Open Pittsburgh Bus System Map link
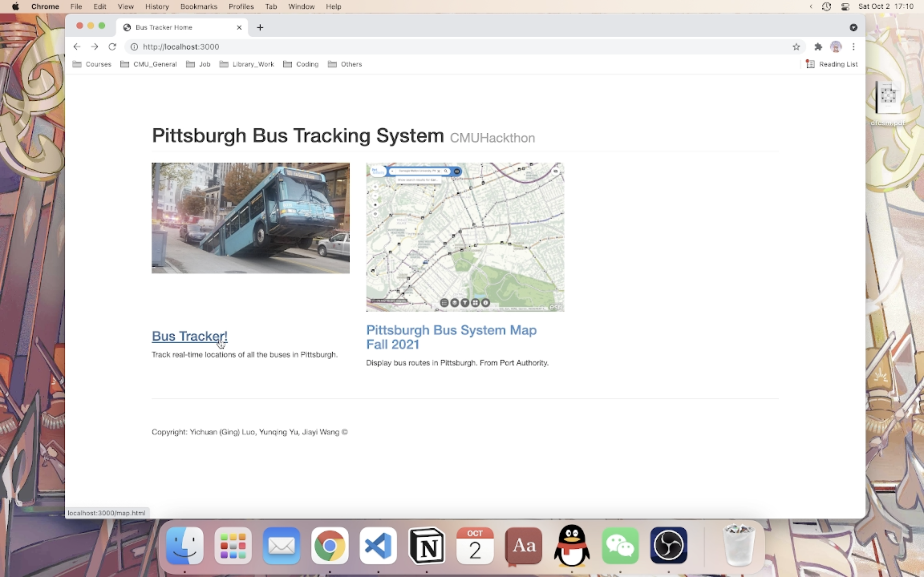The image size is (924, 577). coord(451,337)
